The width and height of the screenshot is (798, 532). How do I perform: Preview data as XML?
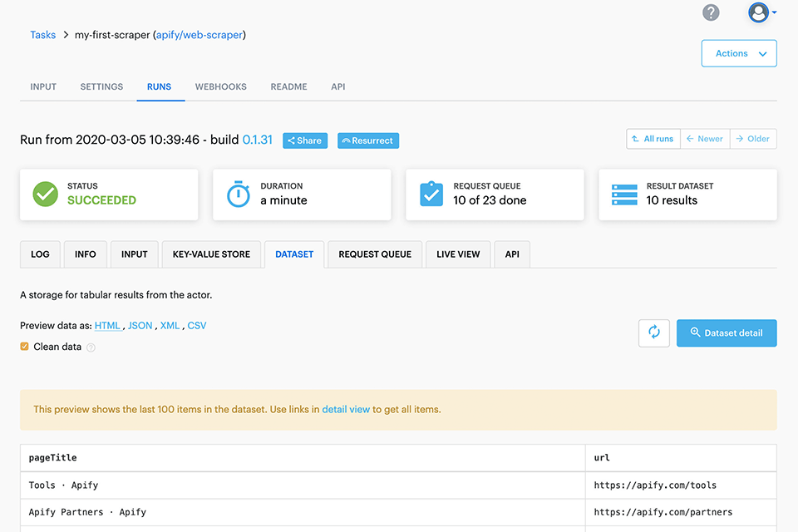[x=170, y=326]
